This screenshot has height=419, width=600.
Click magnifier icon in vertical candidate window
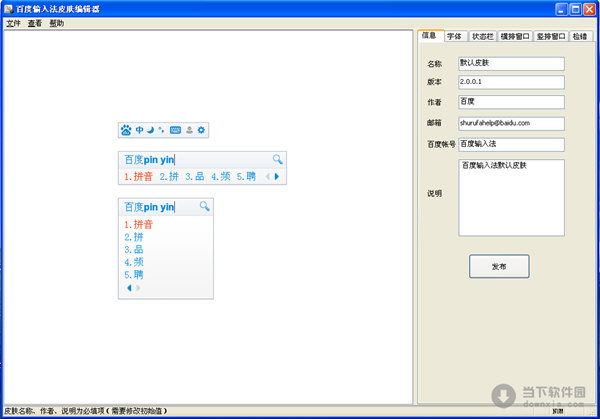pyautogui.click(x=205, y=207)
